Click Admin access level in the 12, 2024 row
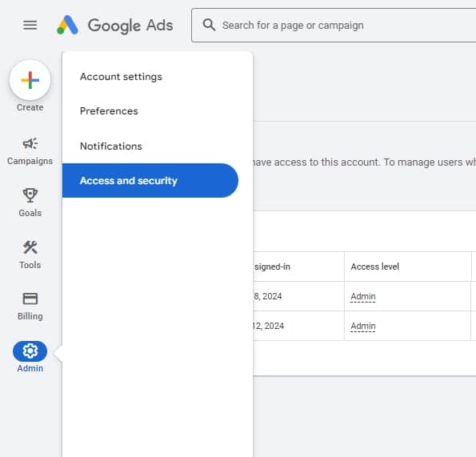This screenshot has height=457, width=476. click(x=363, y=326)
